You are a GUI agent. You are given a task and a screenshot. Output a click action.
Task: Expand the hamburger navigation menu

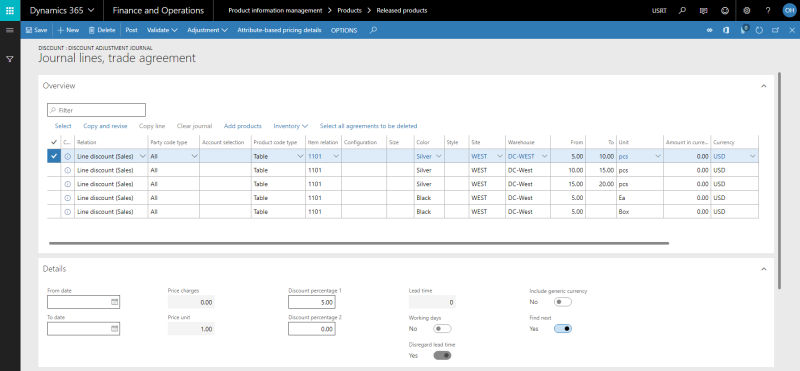[10, 30]
